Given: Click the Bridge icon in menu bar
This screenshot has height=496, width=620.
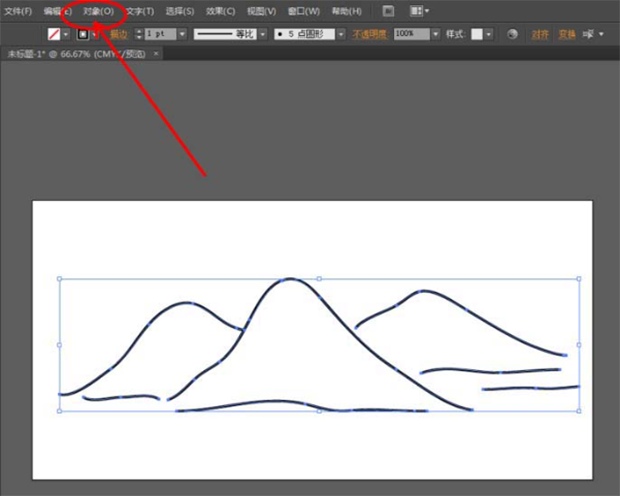Looking at the screenshot, I should pyautogui.click(x=388, y=11).
